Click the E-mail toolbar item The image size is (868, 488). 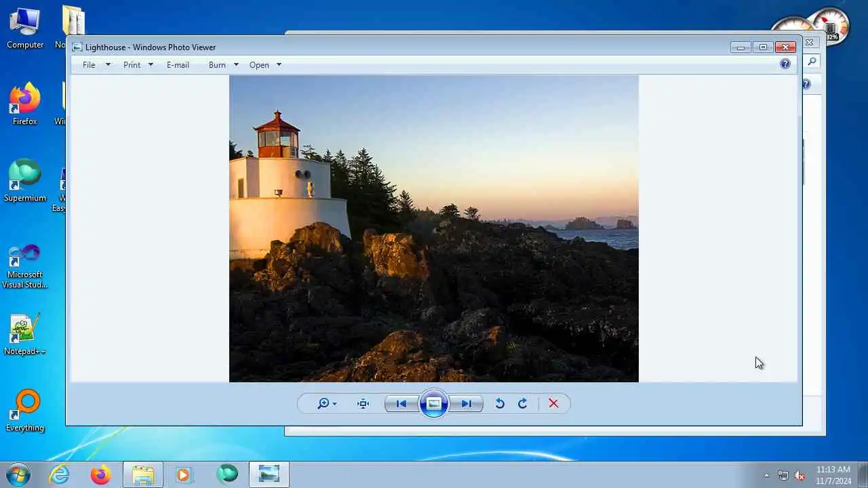coord(178,65)
